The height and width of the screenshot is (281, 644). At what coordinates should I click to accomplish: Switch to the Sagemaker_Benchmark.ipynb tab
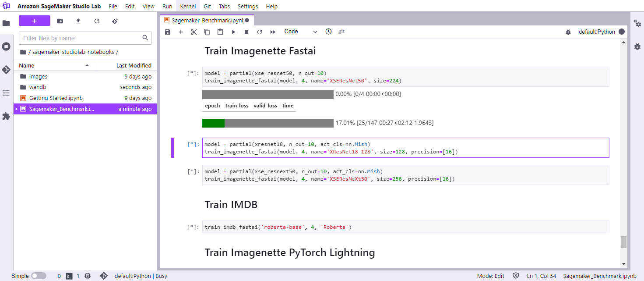(x=205, y=20)
